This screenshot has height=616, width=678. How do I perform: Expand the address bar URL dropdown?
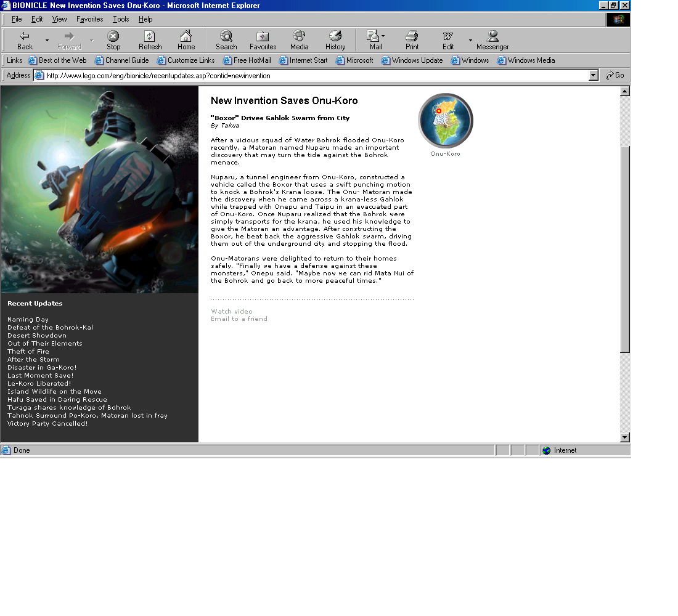click(593, 75)
